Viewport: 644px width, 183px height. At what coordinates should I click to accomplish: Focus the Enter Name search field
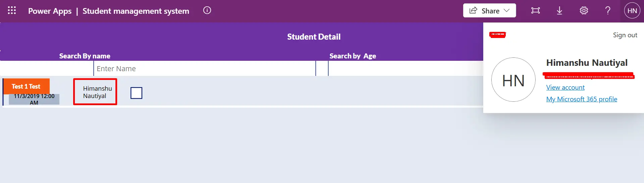click(x=205, y=68)
